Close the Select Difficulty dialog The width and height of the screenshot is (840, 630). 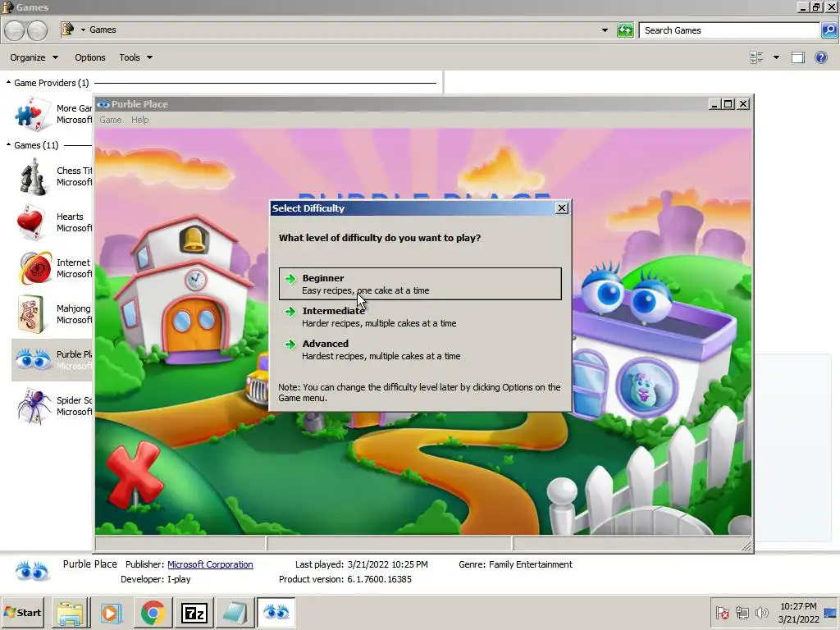click(561, 208)
